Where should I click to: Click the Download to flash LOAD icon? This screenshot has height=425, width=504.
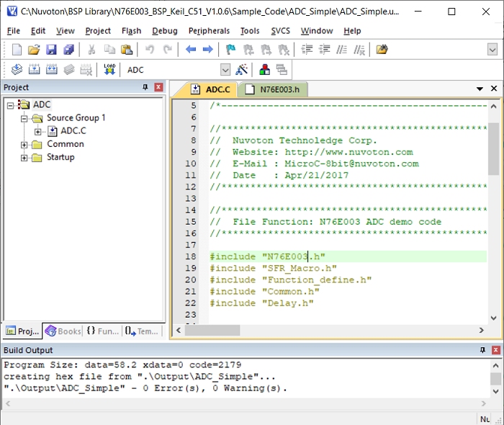pos(109,70)
